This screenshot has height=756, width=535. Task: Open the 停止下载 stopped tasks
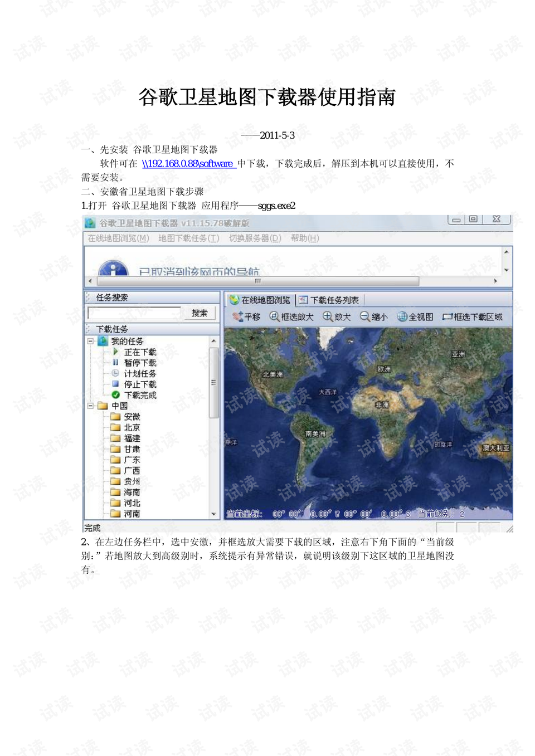pyautogui.click(x=134, y=384)
